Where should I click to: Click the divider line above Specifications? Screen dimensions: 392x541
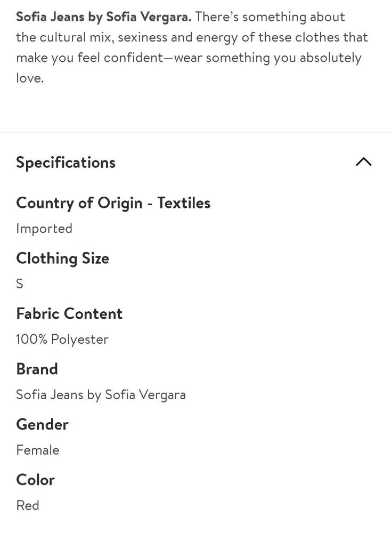(x=196, y=132)
